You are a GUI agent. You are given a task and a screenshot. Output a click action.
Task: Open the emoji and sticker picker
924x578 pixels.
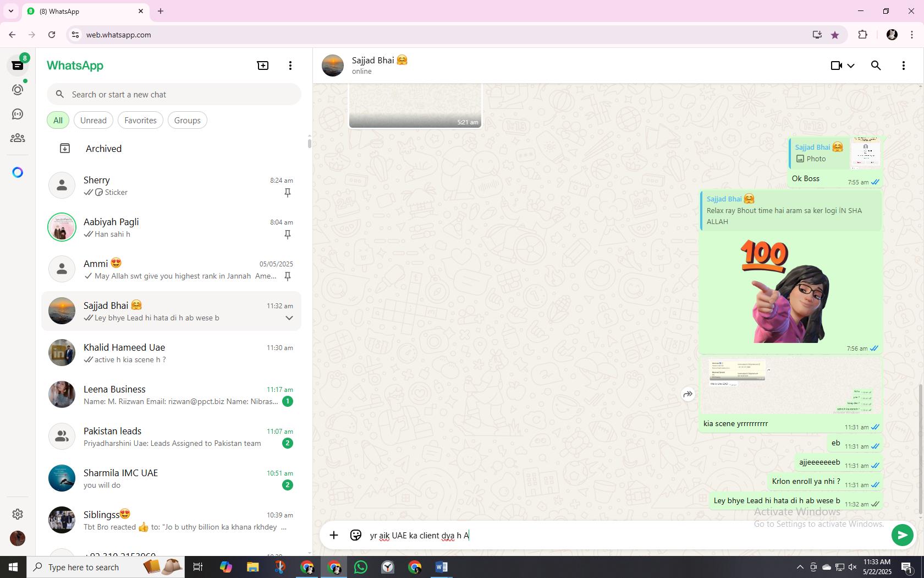click(356, 535)
